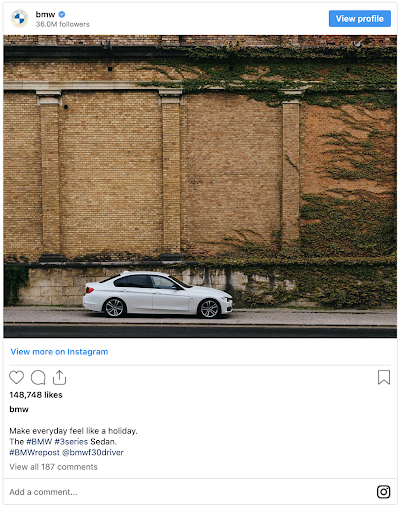Open the #BMW hashtag
This screenshot has height=512, width=405.
coord(39,442)
